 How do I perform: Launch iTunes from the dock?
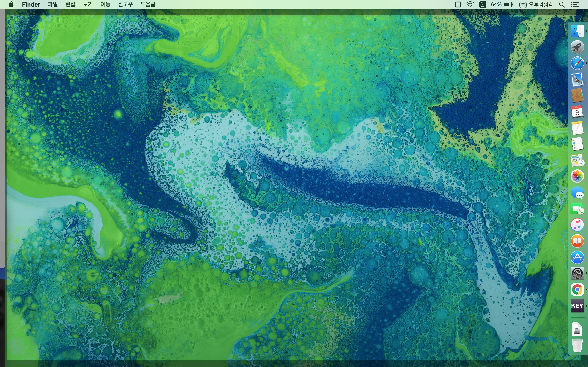click(x=577, y=225)
